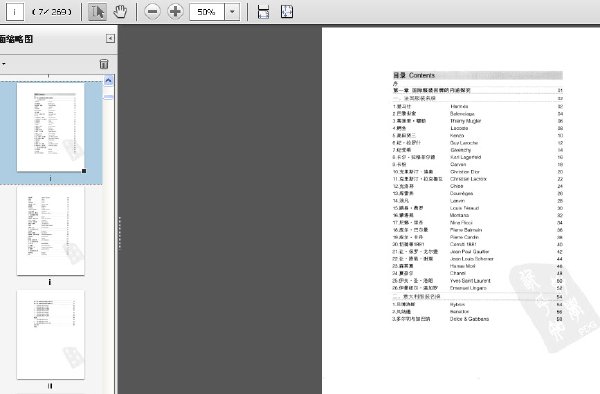Click the Carven entry
This screenshot has width=600, height=394.
pyautogui.click(x=458, y=164)
